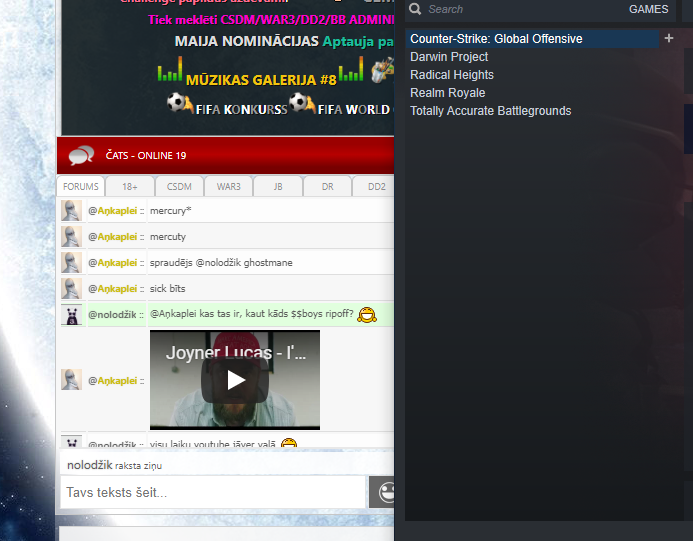693x541 pixels.
Task: Click the search magnifier icon in Steam
Action: click(415, 9)
